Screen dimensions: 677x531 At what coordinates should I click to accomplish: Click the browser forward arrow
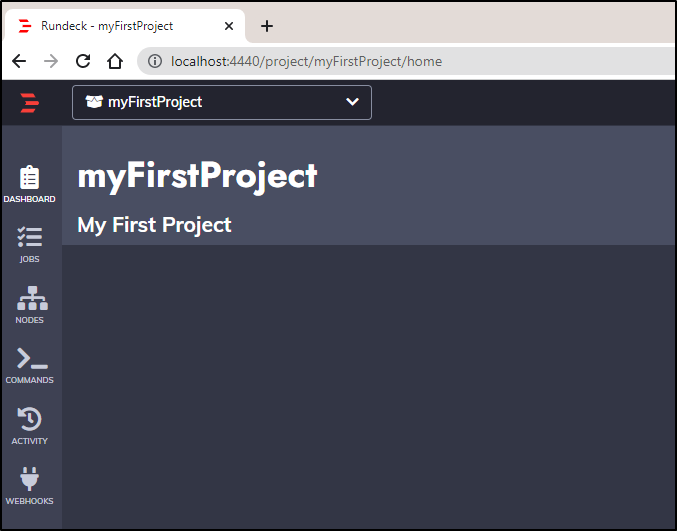[51, 61]
